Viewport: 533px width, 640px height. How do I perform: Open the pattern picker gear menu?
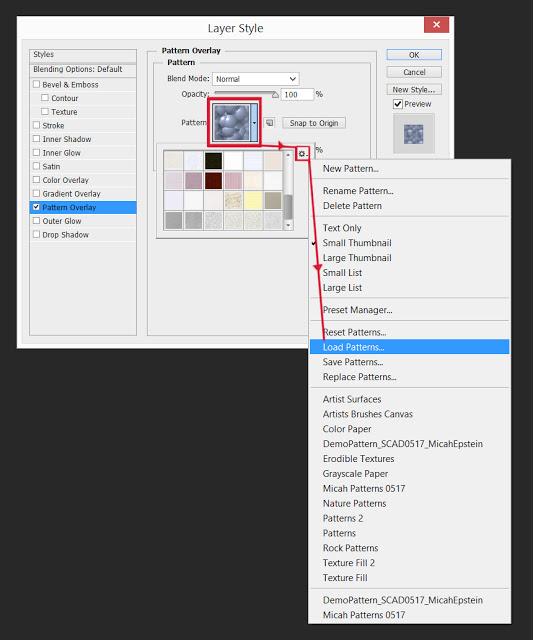(x=302, y=153)
